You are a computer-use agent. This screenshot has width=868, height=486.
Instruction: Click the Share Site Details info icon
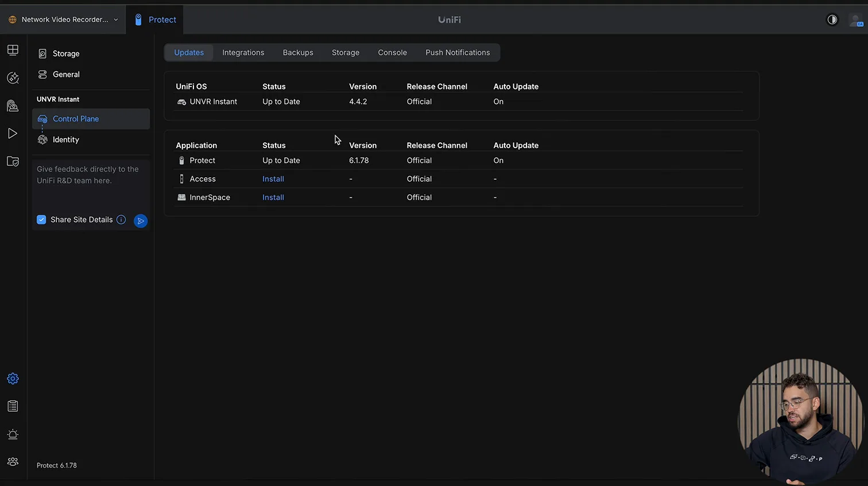pos(121,220)
